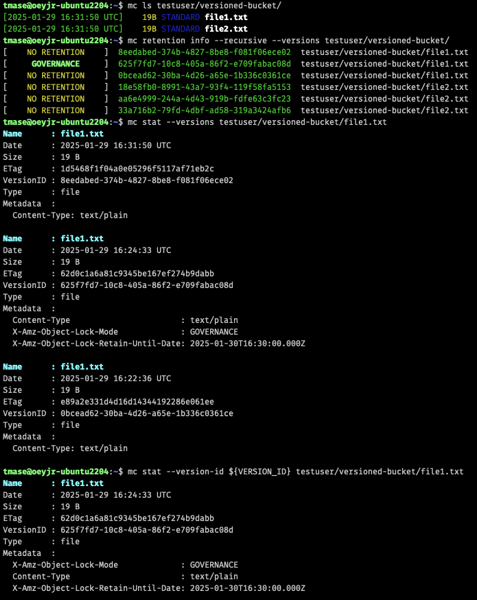The height and width of the screenshot is (600, 477).
Task: Click version ID 625f7fd7-10c8-405a in retention list
Action: point(204,64)
